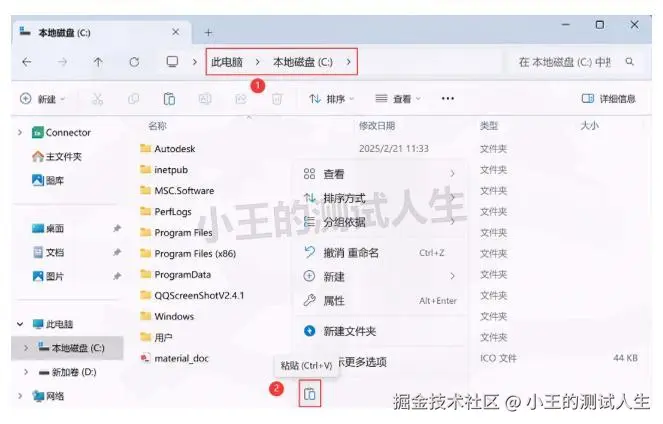This screenshot has height=424, width=663.
Task: Open 分组依据 submenu in context menu
Action: click(380, 222)
